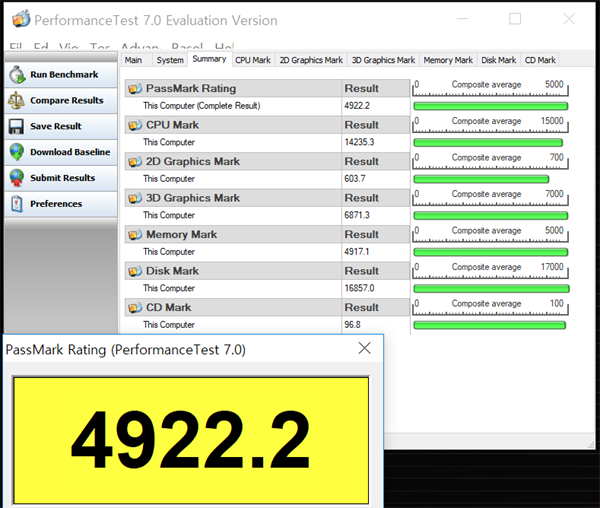Switch to the CD Mark tab

[x=540, y=60]
